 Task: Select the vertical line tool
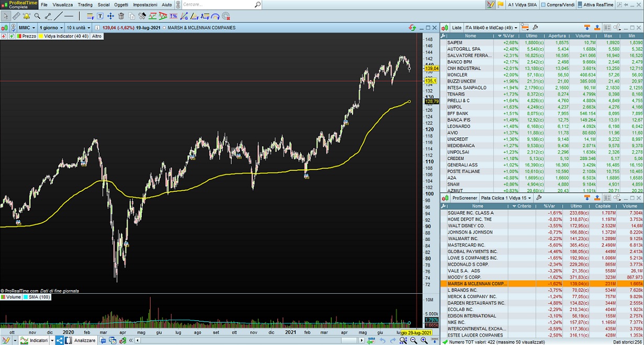79,16
